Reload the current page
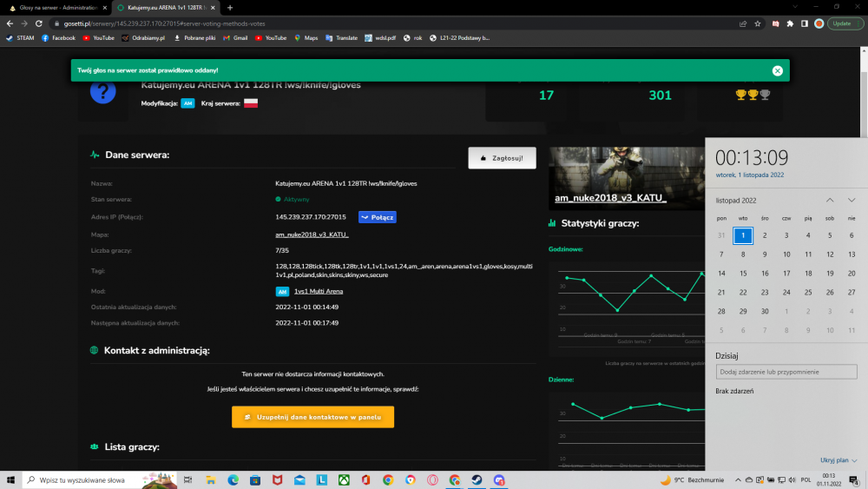 coord(39,23)
